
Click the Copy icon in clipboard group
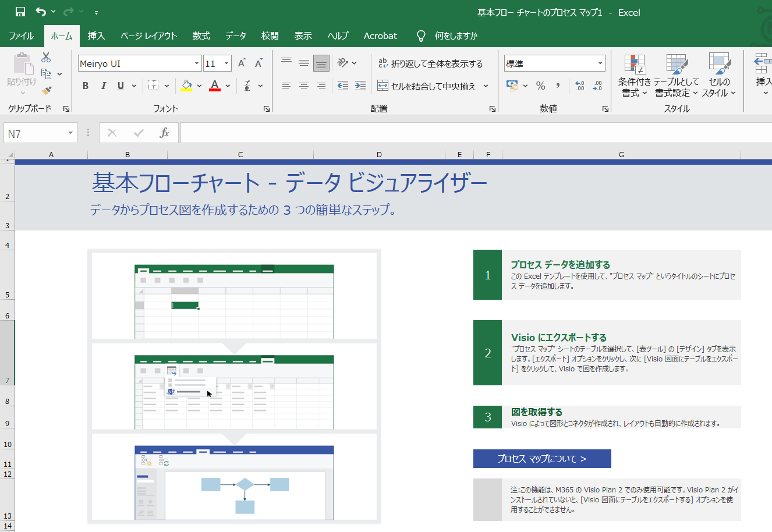[x=47, y=74]
